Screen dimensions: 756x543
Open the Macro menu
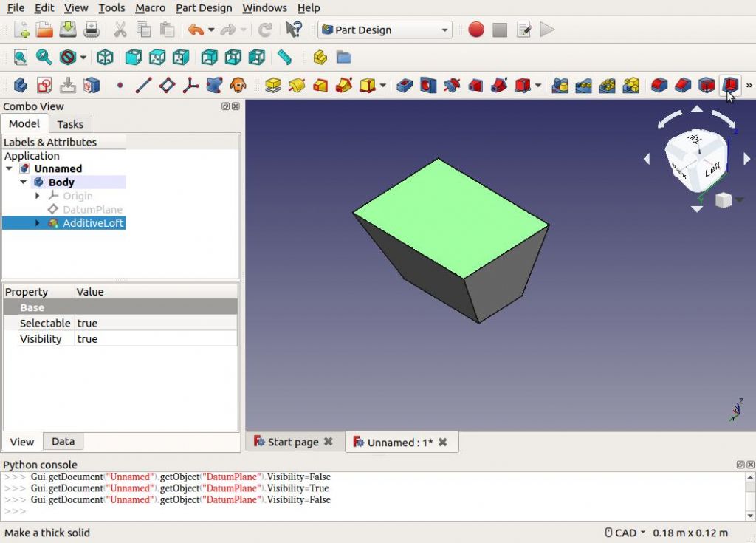point(150,8)
